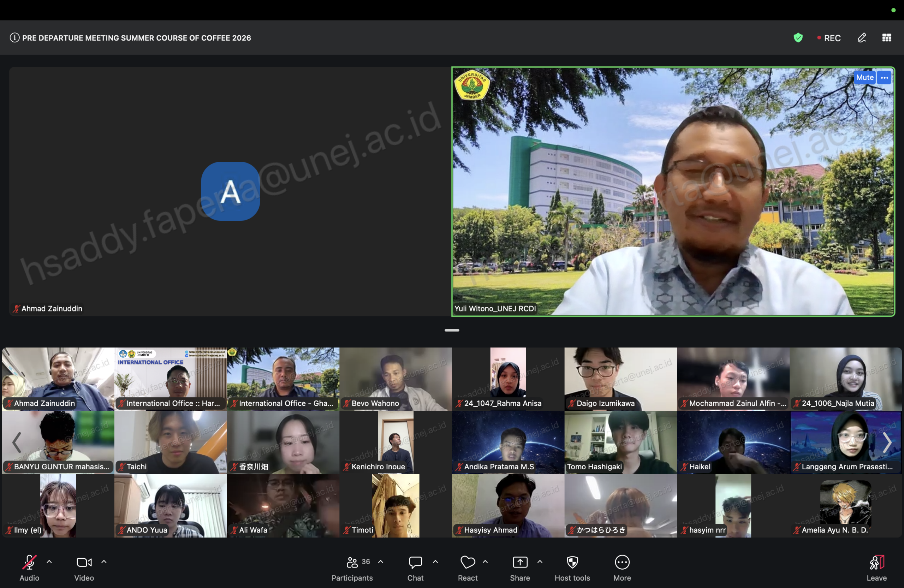Screen dimensions: 904x588
Task: Select the 香奈川畑 video thumbnail
Action: click(x=283, y=442)
